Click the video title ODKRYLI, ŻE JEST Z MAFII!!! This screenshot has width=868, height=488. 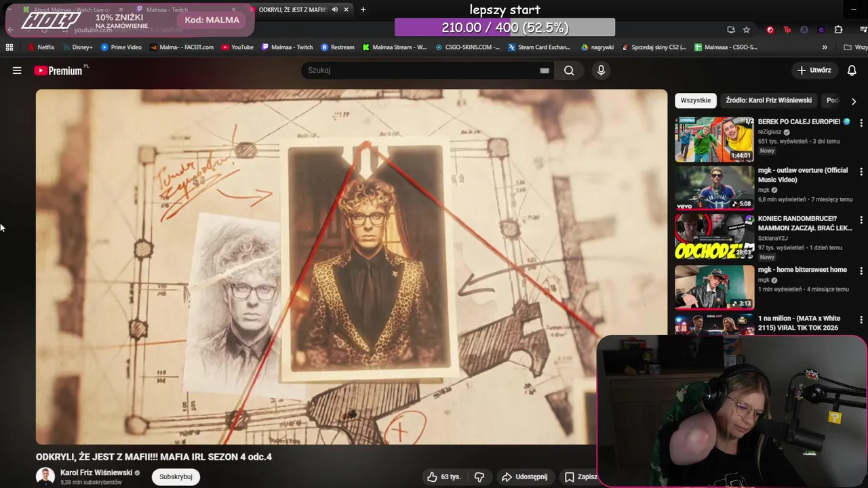[x=154, y=457]
